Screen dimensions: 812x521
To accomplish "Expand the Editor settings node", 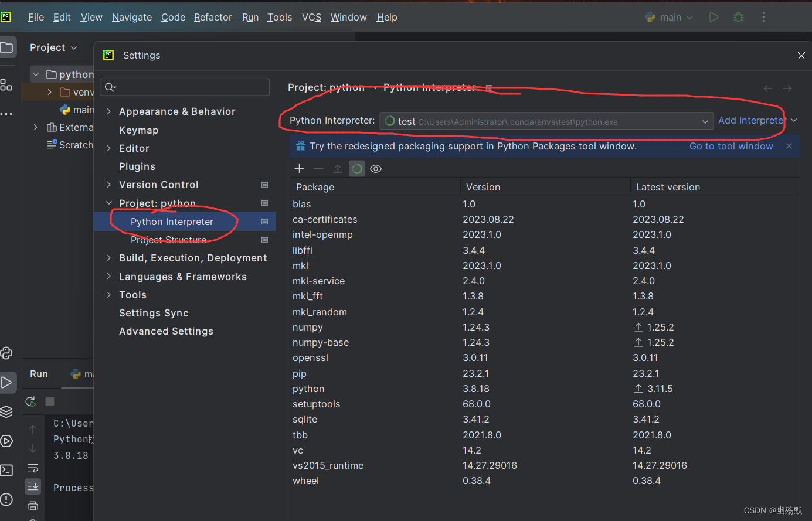I will pos(109,148).
